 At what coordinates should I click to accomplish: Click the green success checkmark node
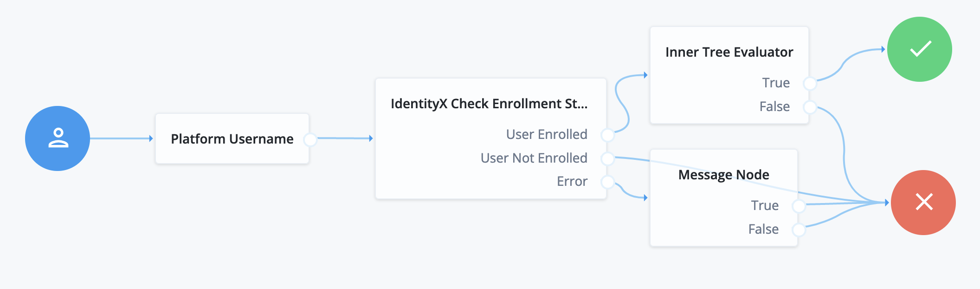tap(920, 49)
